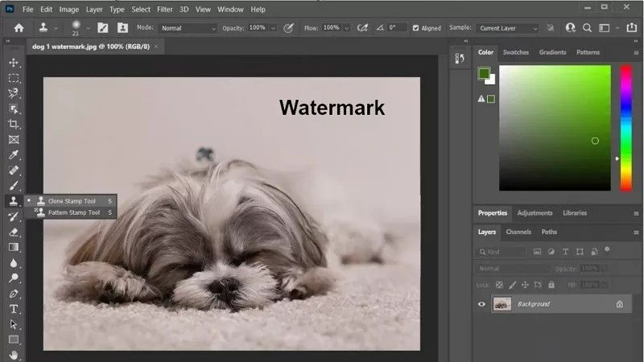The height and width of the screenshot is (362, 644).
Task: Toggle layer filtering on/off switch
Action: (607, 249)
